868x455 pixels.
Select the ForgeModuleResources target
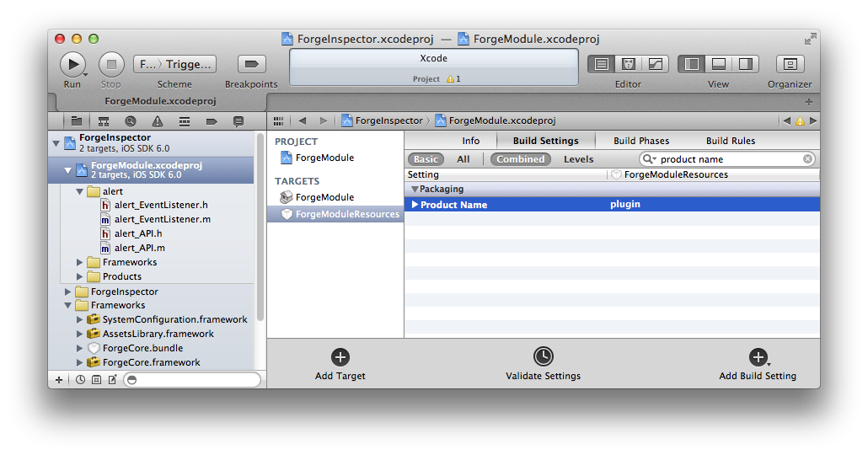pos(335,214)
